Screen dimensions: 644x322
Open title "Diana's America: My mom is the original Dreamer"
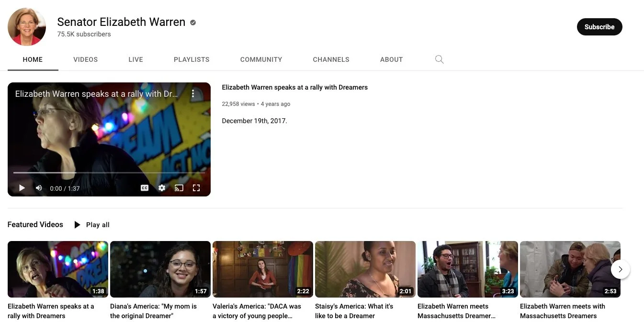[x=153, y=311]
